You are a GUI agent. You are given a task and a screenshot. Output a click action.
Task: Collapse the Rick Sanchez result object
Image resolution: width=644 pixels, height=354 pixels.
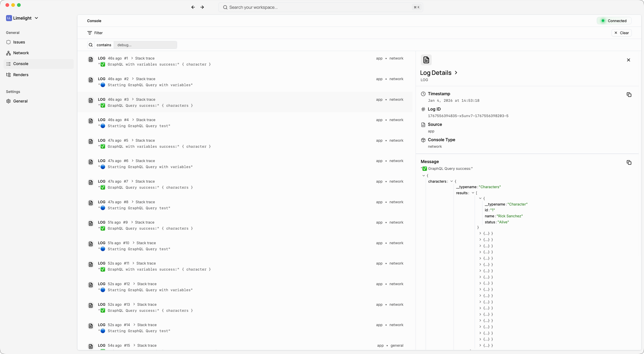(480, 198)
